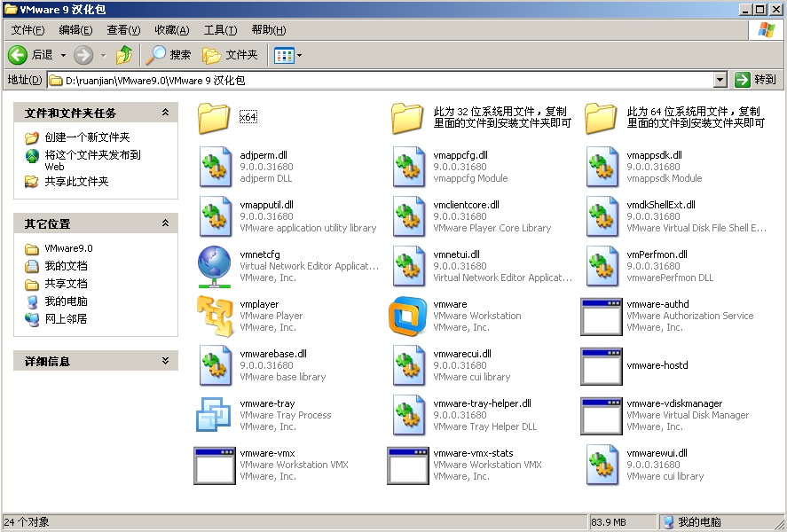Select the vmware-tray-helper.dll file icon

tap(409, 415)
